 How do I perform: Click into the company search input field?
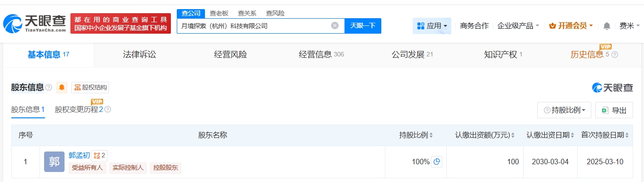tap(252, 26)
